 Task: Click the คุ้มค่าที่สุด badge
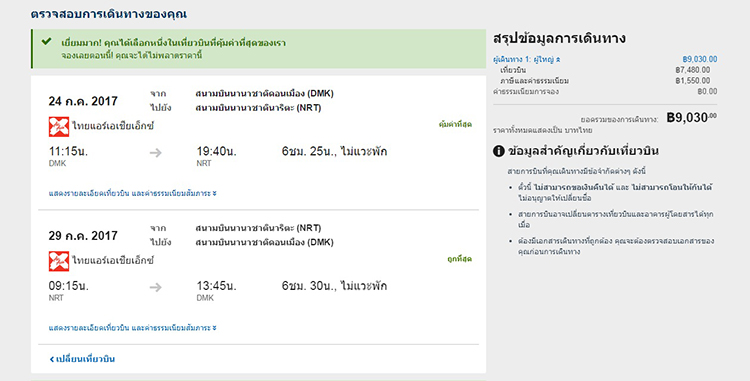tap(455, 124)
